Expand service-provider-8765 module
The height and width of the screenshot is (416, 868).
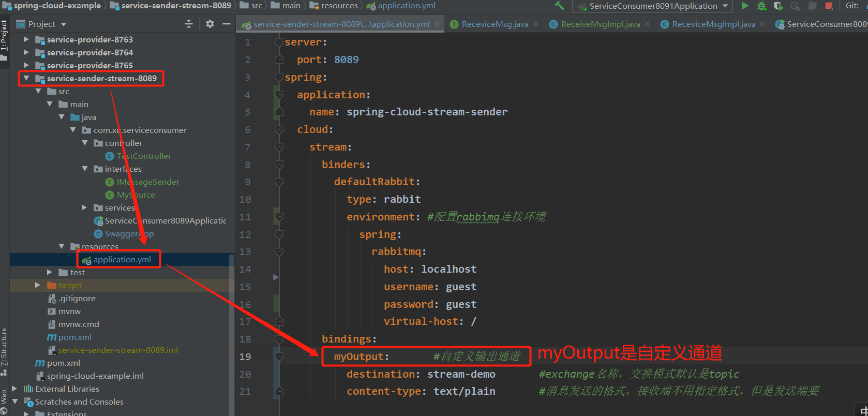pyautogui.click(x=26, y=65)
